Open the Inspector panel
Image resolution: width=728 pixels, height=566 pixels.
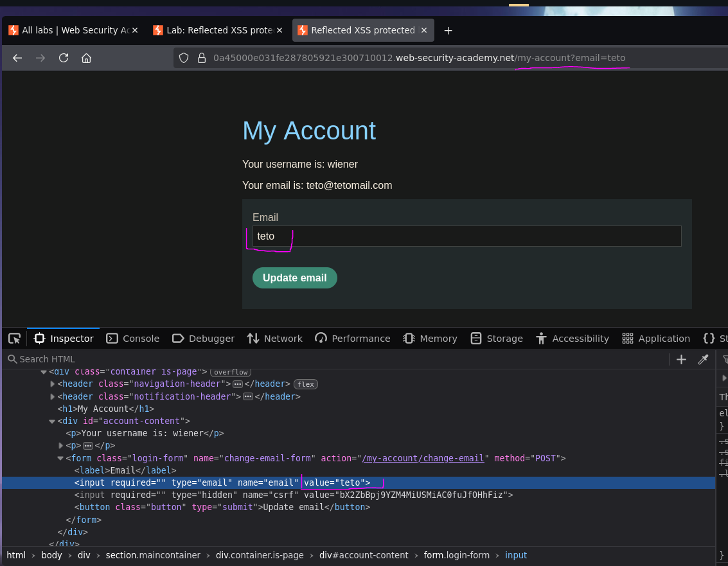pyautogui.click(x=64, y=339)
